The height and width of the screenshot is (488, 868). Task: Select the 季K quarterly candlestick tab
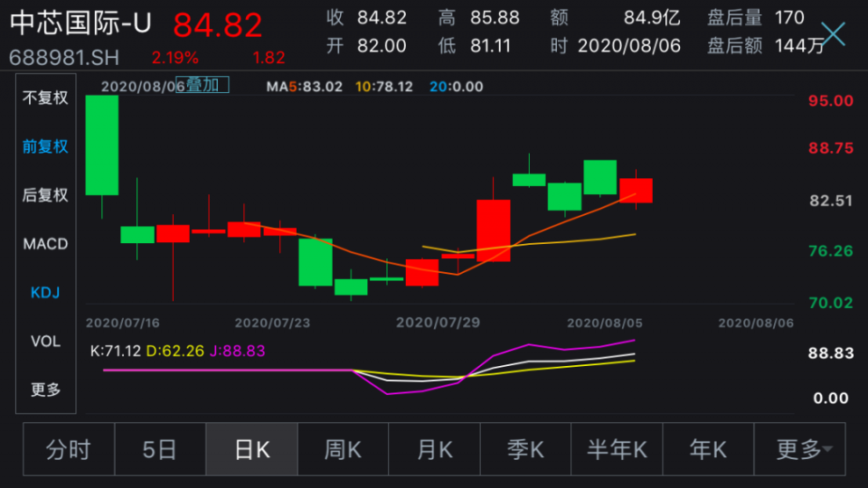[525, 449]
